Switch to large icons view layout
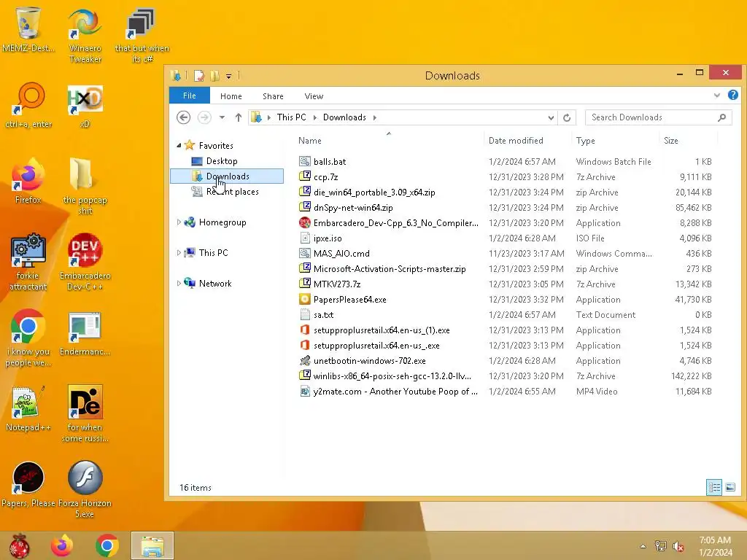The width and height of the screenshot is (747, 560). (x=729, y=487)
